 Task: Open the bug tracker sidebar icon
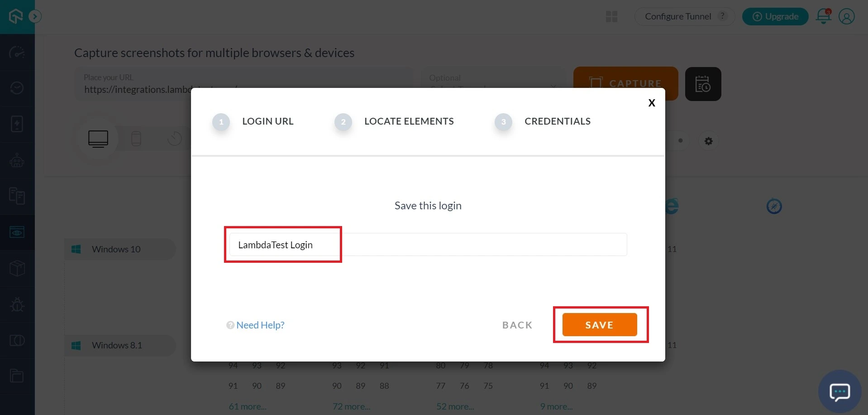[17, 304]
